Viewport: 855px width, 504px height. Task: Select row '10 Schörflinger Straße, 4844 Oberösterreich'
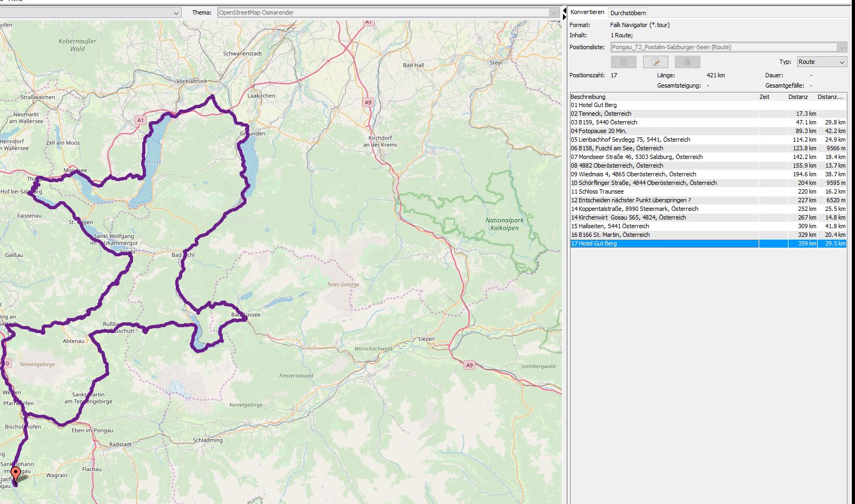point(708,183)
